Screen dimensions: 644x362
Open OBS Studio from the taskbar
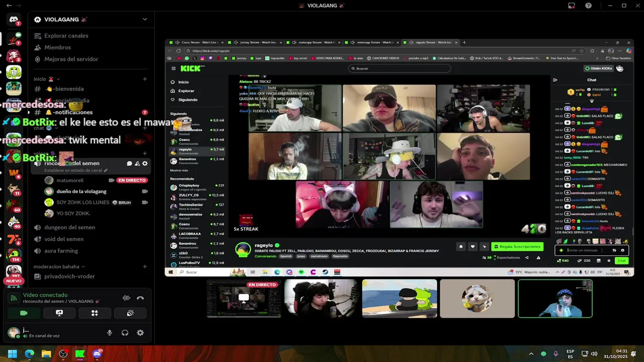pos(63,354)
